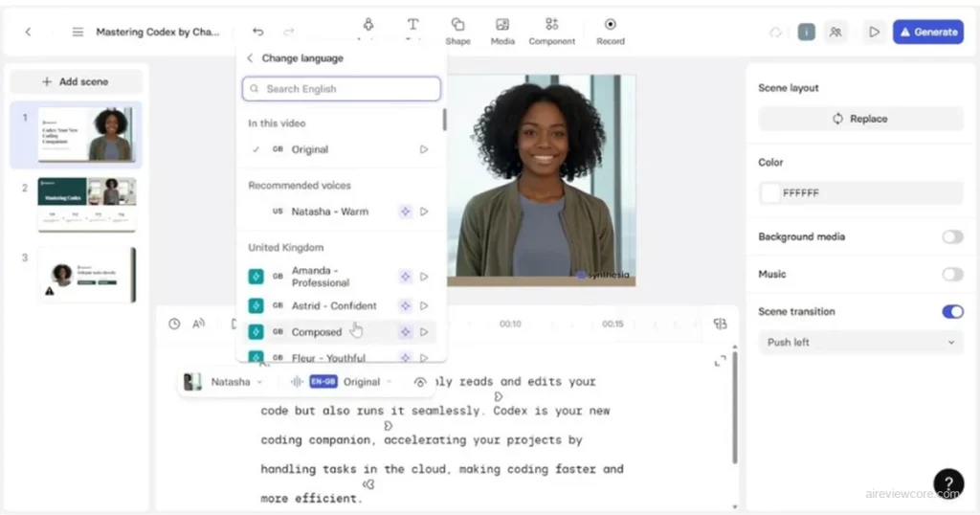Select the Original voice entry
The height and width of the screenshot is (515, 980).
pyautogui.click(x=342, y=149)
